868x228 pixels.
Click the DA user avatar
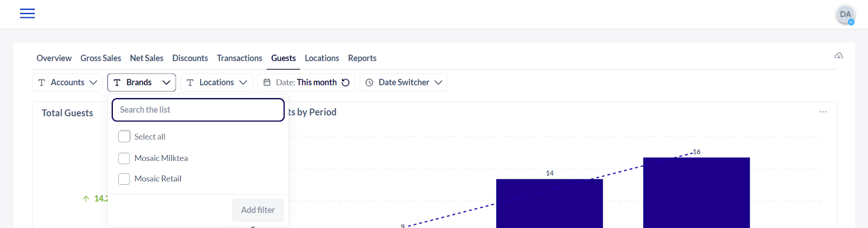point(845,15)
